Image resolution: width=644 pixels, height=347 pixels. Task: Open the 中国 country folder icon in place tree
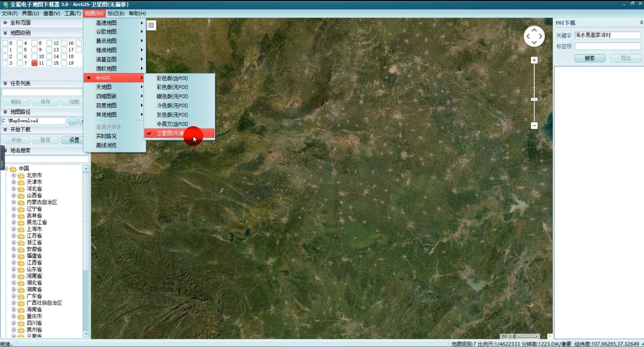(13, 169)
